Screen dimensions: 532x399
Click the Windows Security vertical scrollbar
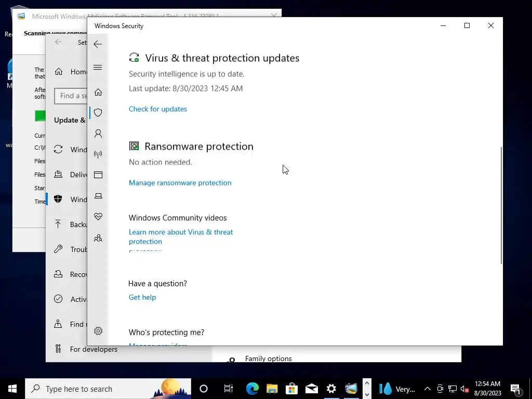click(501, 205)
